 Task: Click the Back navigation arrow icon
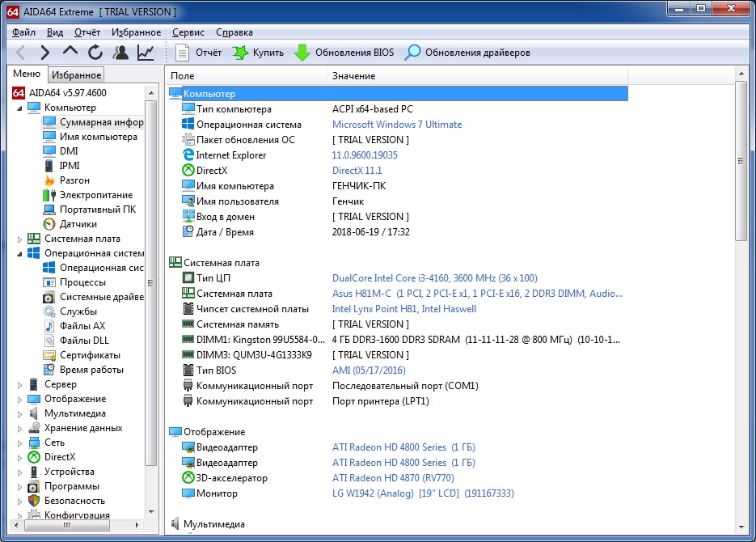22,53
